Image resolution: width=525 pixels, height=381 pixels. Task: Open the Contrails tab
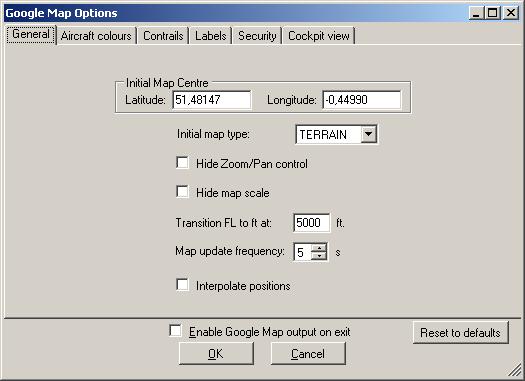[163, 36]
